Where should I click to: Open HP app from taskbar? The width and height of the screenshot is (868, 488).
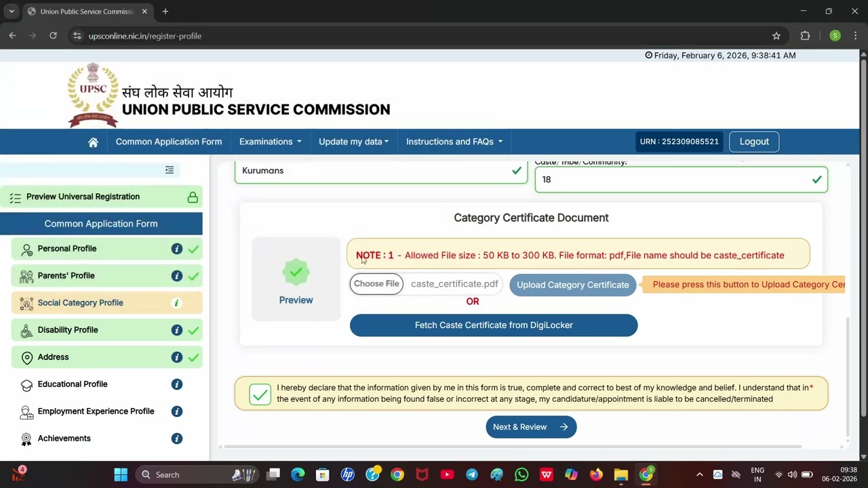(x=348, y=474)
